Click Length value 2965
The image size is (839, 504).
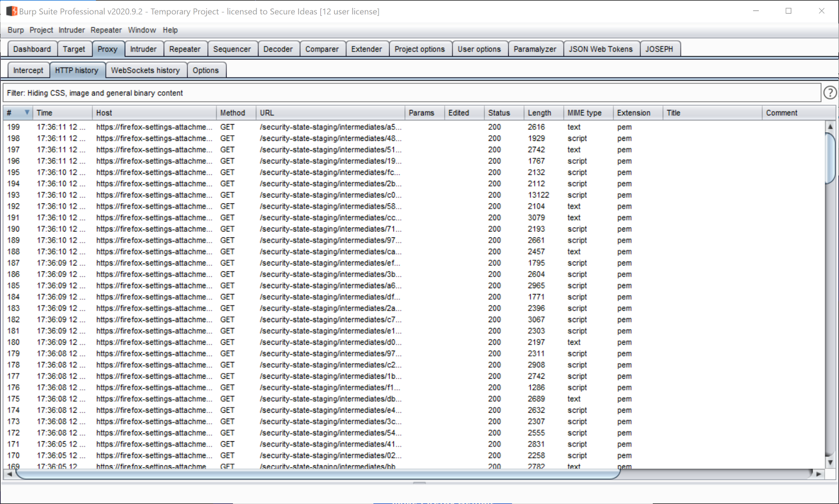(x=536, y=286)
